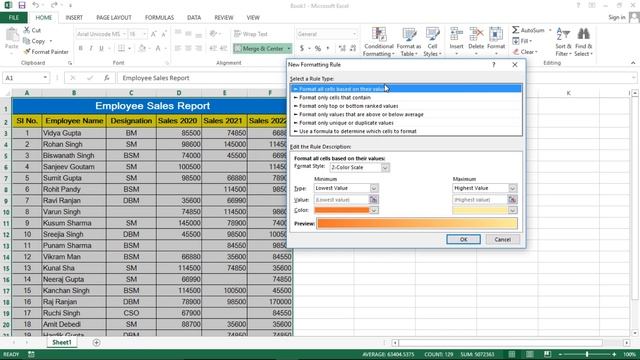Switch to FORMULAS ribbon tab
The width and height of the screenshot is (640, 360).
[x=159, y=18]
